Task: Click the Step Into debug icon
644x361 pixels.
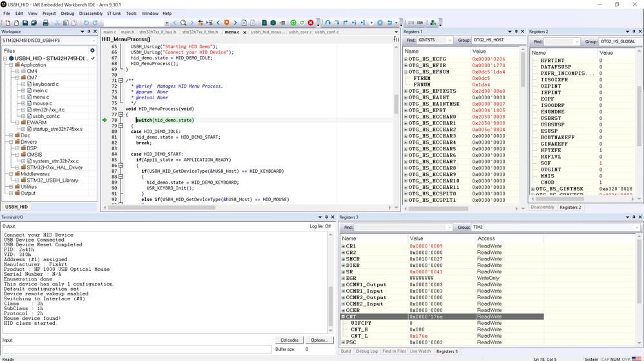Action: click(337, 23)
